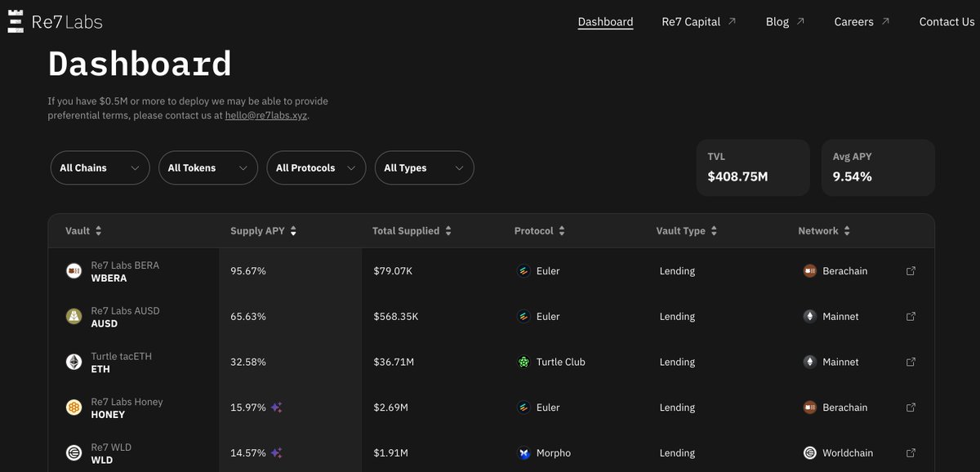Click the 95.67% supply APY value
The image size is (980, 472).
tap(248, 271)
